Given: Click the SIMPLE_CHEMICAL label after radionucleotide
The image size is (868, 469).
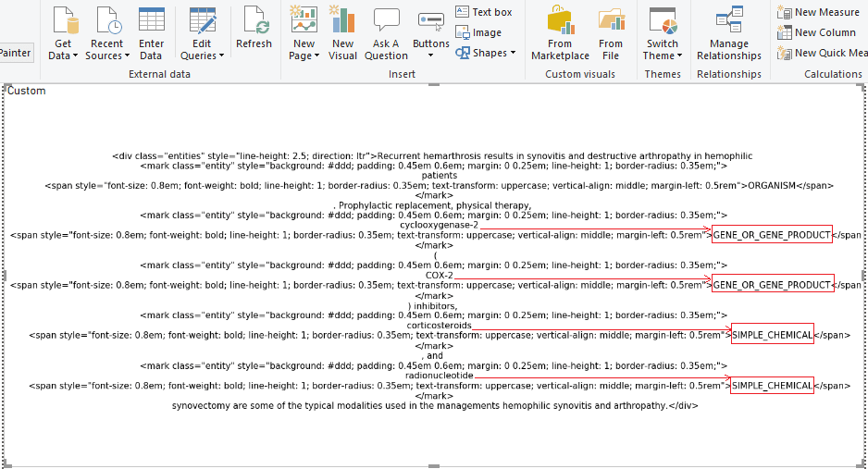Looking at the screenshot, I should [773, 386].
